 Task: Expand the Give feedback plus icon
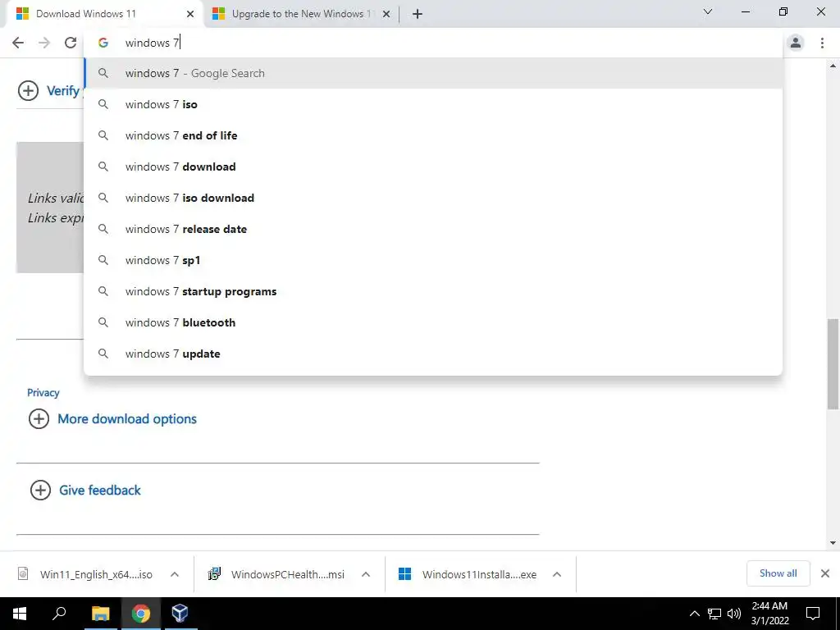tap(40, 491)
